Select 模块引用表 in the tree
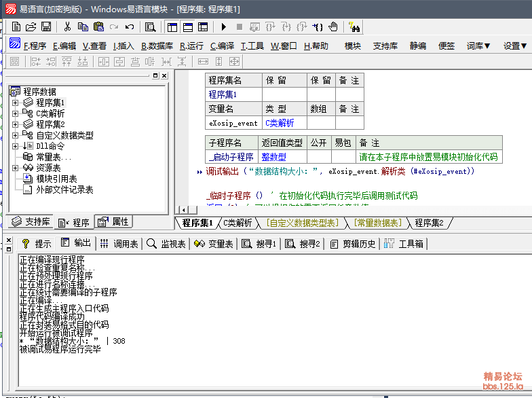This screenshot has width=532, height=398. click(x=56, y=179)
